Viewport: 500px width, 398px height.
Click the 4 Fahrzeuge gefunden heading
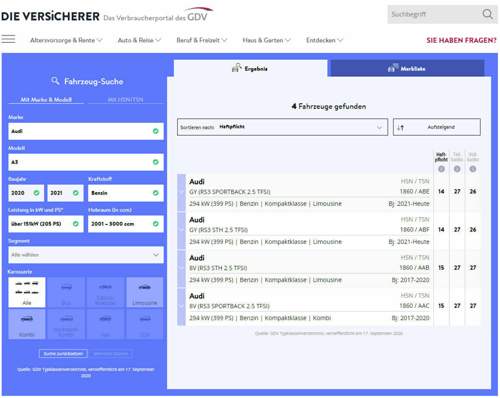(329, 106)
